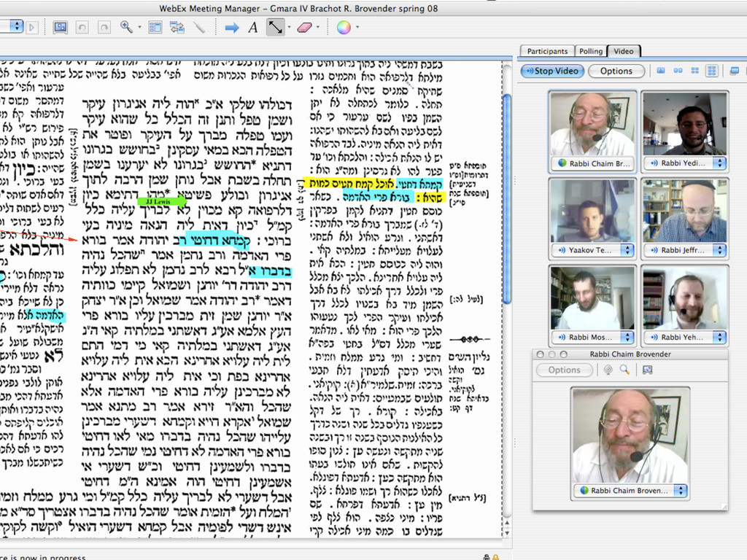
Task: Click magnifier icon in Brovender window
Action: pyautogui.click(x=624, y=370)
